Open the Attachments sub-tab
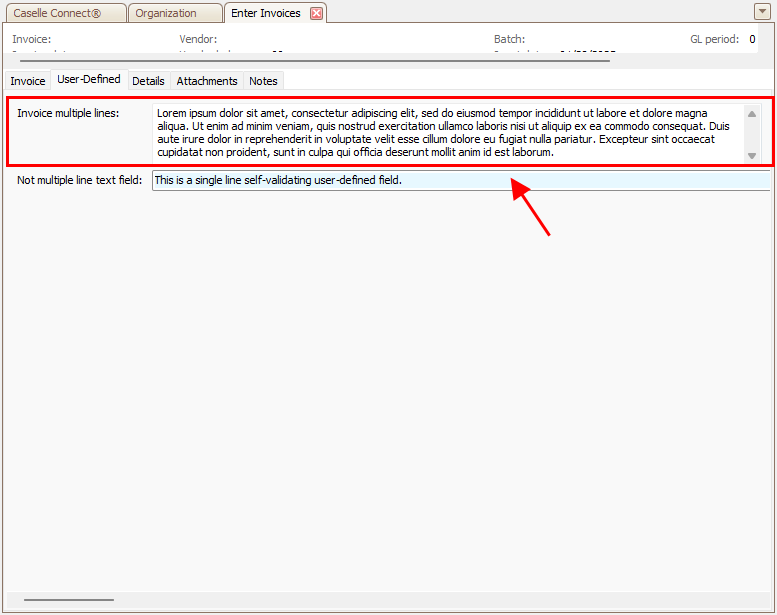This screenshot has height=615, width=777. (x=207, y=81)
